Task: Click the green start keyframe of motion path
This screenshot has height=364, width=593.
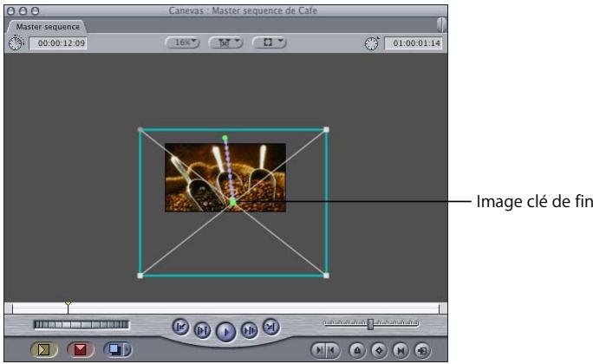Action: [x=225, y=138]
